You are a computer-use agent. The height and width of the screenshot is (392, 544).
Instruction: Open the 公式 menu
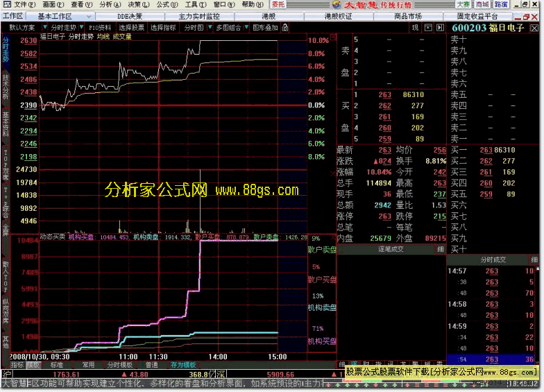[167, 4]
